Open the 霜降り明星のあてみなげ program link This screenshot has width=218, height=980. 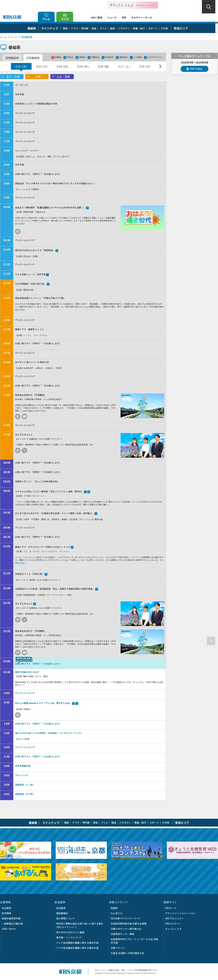pos(27,672)
